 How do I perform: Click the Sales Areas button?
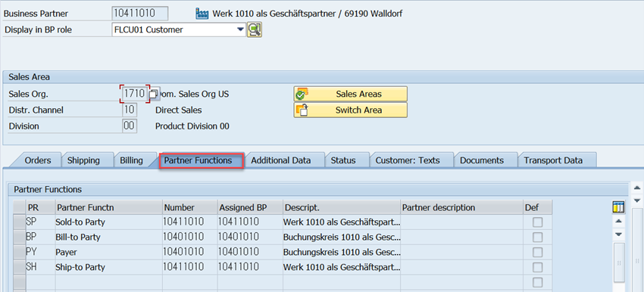(350, 94)
